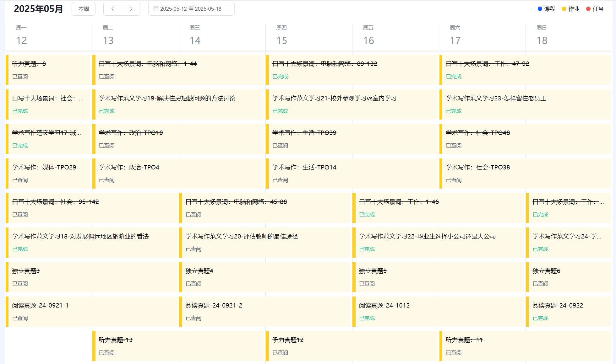This screenshot has width=616, height=364.
Task: Open 听力真题-13 assignment card
Action: coord(116,340)
